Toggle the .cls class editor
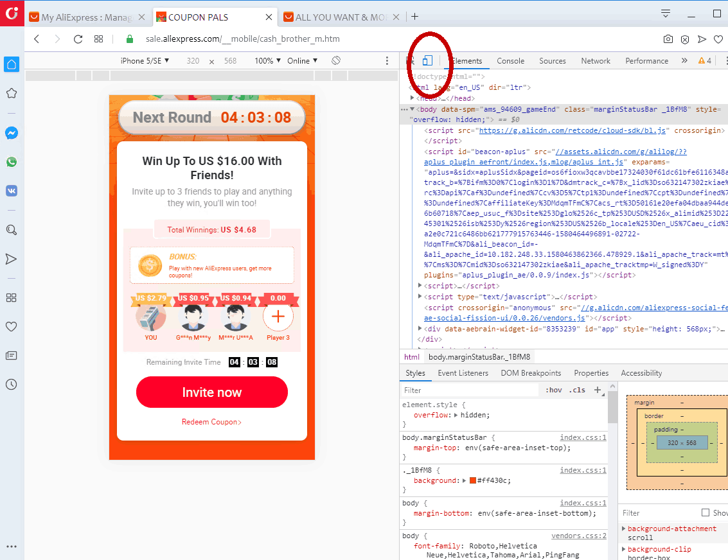This screenshot has width=728, height=560. (x=578, y=390)
